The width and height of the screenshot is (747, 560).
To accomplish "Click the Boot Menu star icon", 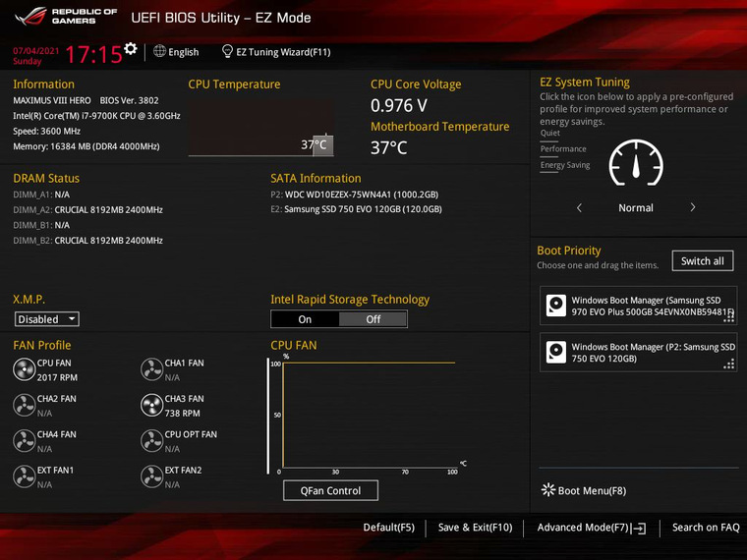I will 548,490.
